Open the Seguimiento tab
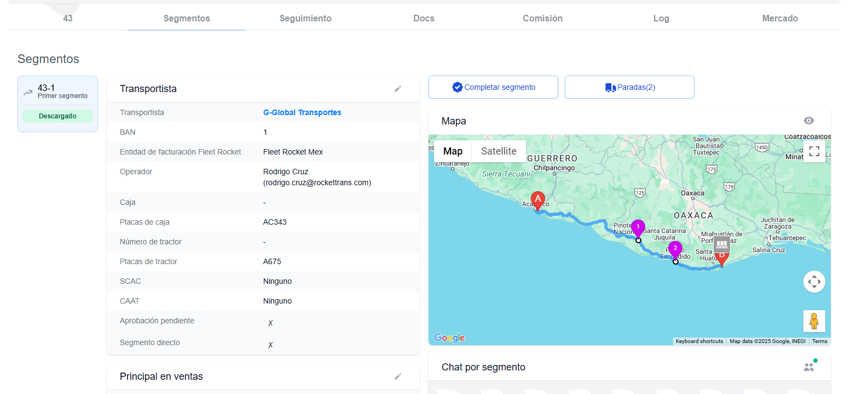 point(305,18)
